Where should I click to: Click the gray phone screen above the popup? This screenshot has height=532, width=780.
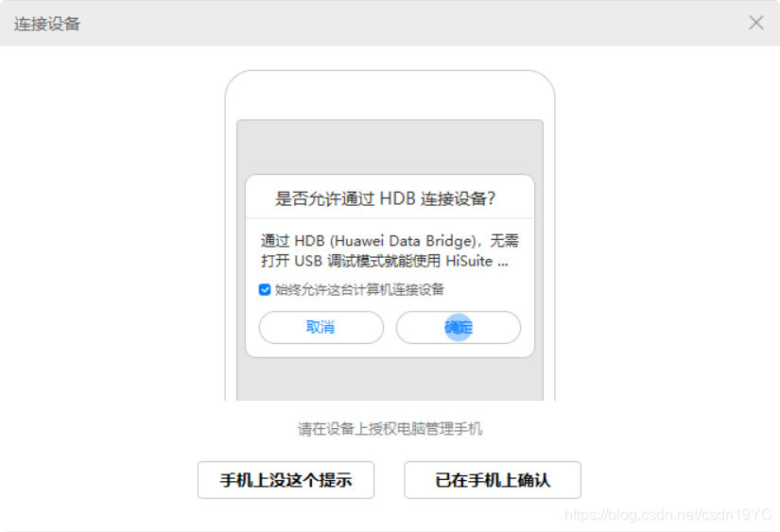click(x=390, y=147)
